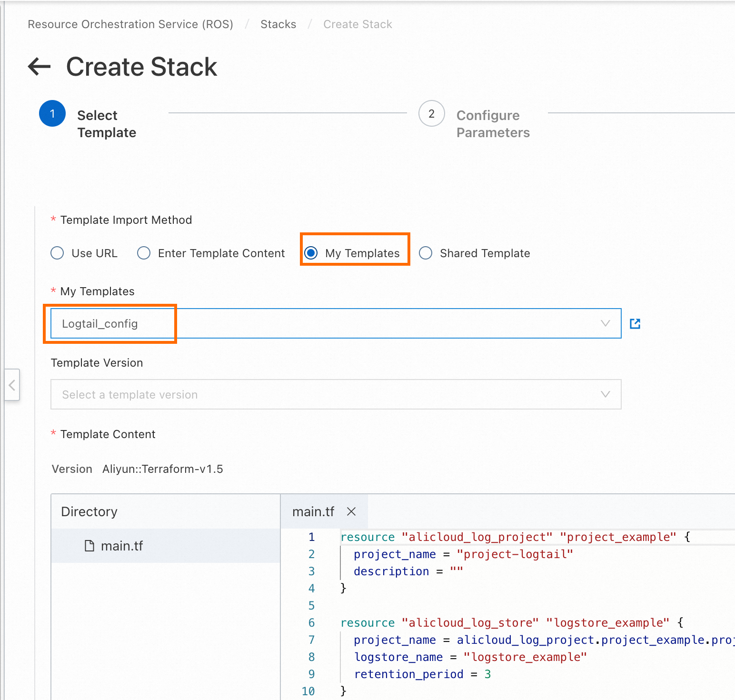Go back using the left arrow icon
The width and height of the screenshot is (735, 700).
(40, 66)
